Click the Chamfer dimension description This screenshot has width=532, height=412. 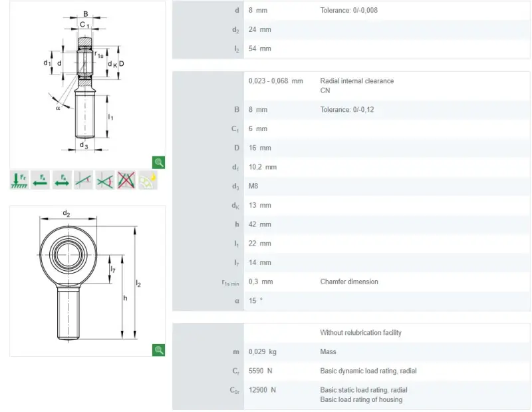point(349,282)
